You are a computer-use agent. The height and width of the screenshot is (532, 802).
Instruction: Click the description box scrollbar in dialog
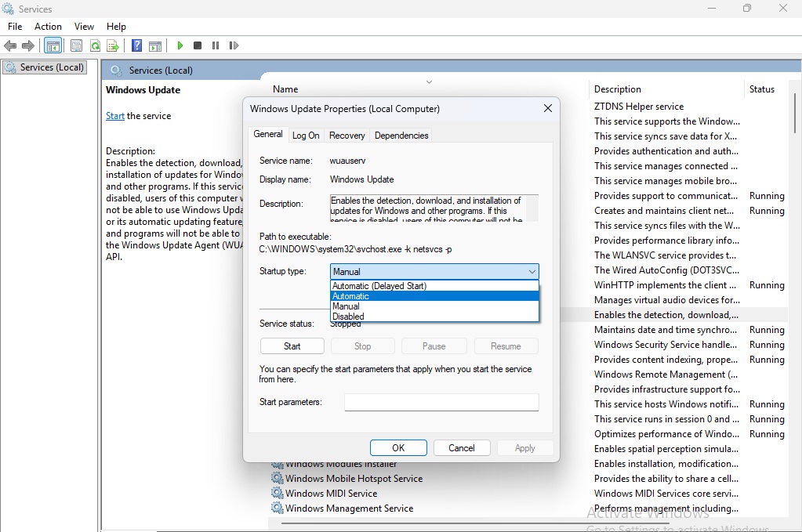[532, 208]
